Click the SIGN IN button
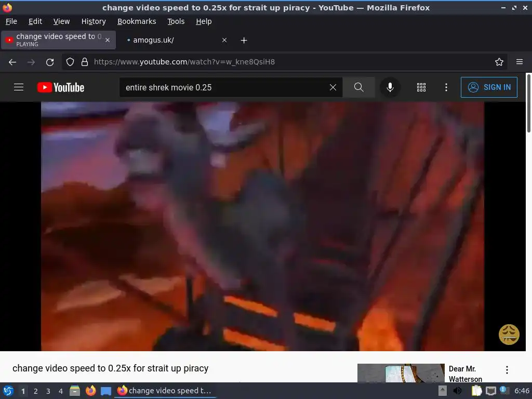Image resolution: width=532 pixels, height=399 pixels. (489, 87)
